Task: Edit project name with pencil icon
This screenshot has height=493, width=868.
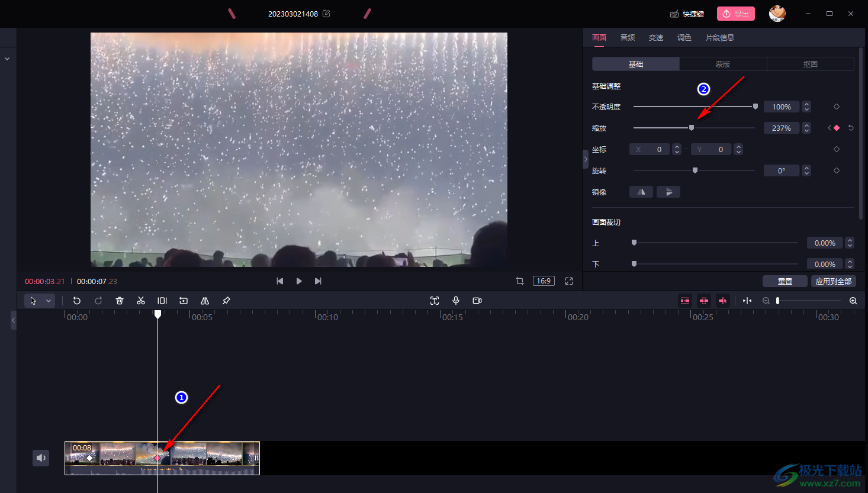Action: coord(326,14)
